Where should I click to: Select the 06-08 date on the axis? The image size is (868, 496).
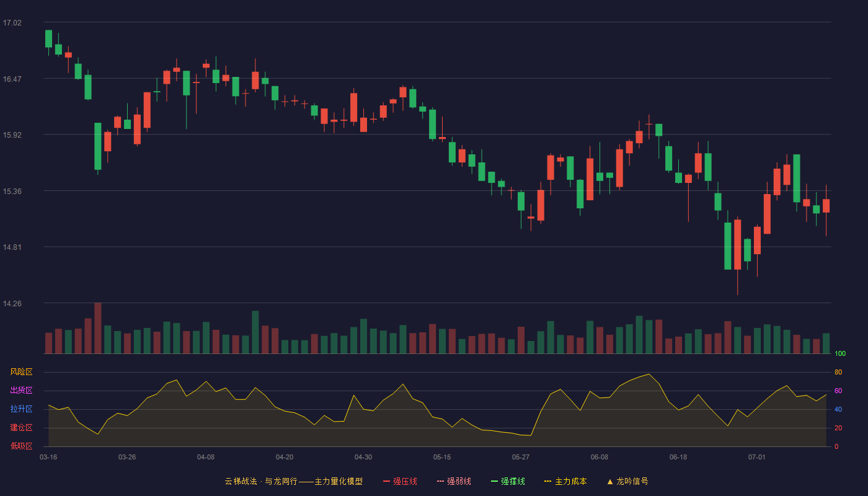(x=600, y=457)
